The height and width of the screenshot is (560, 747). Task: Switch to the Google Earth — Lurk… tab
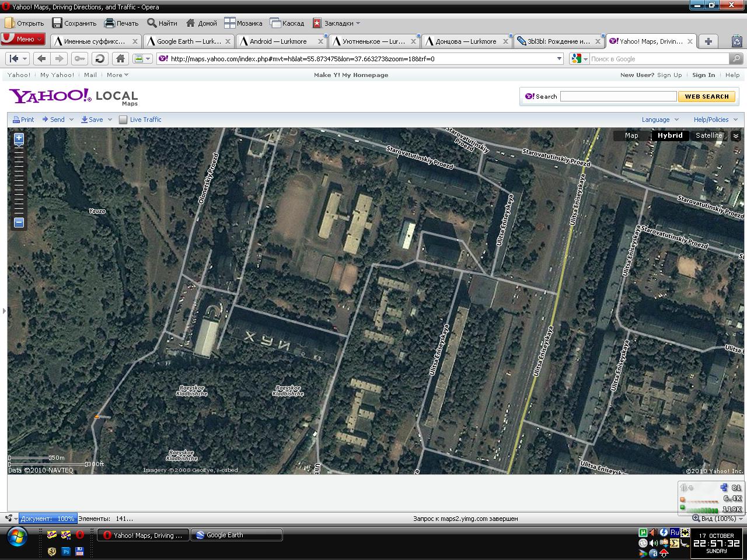189,41
